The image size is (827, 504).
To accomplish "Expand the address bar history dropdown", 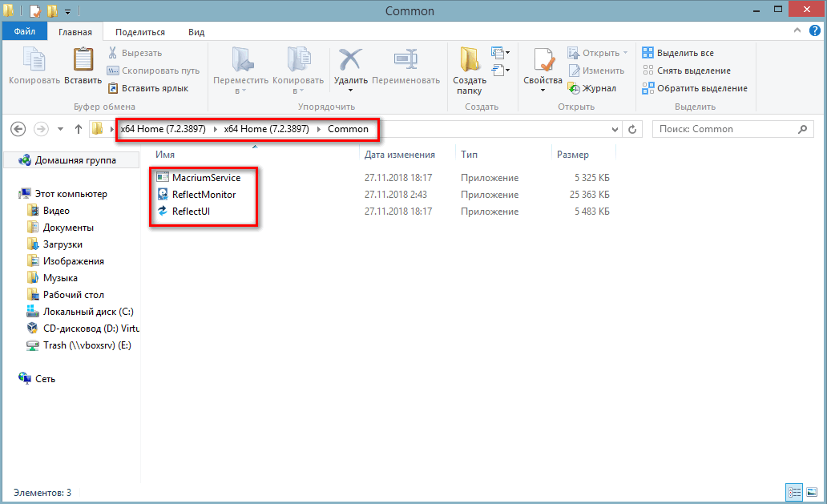I will click(x=615, y=129).
